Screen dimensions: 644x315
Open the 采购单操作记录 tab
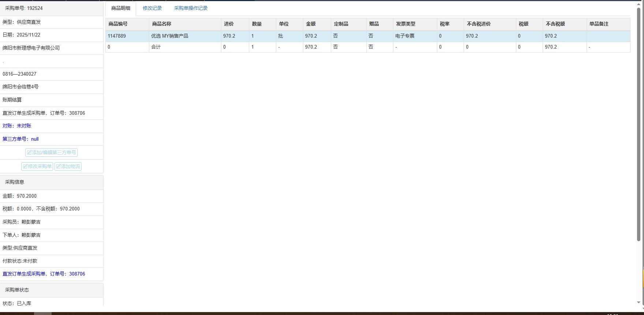click(191, 8)
